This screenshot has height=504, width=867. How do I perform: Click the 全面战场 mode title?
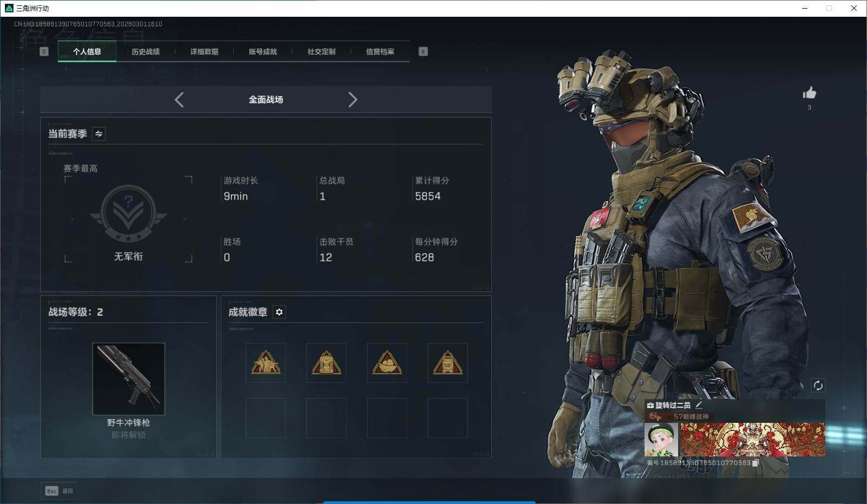[x=266, y=100]
